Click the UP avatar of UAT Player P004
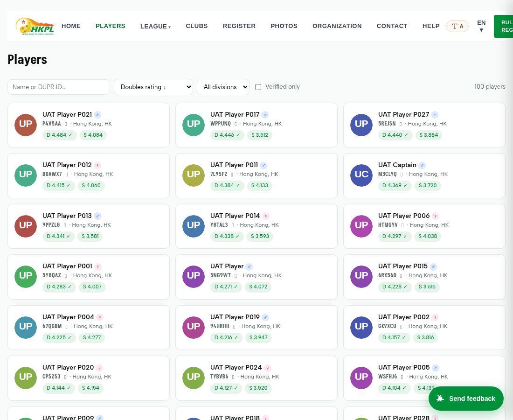The height and width of the screenshot is (420, 513). (26, 327)
